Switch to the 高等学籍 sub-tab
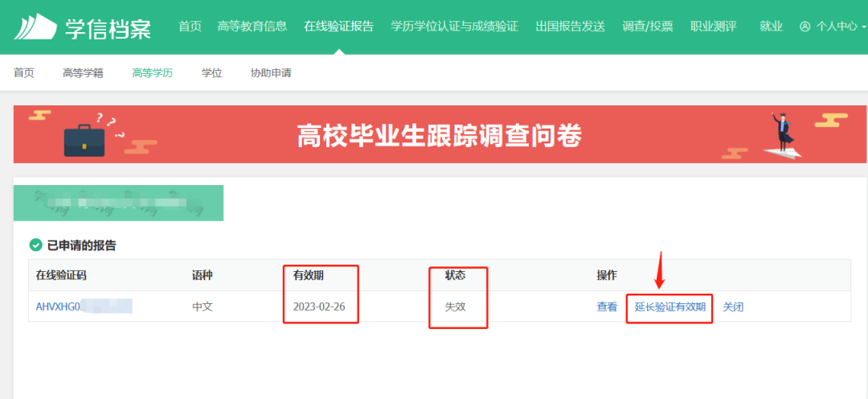Image resolution: width=868 pixels, height=399 pixels. point(83,73)
